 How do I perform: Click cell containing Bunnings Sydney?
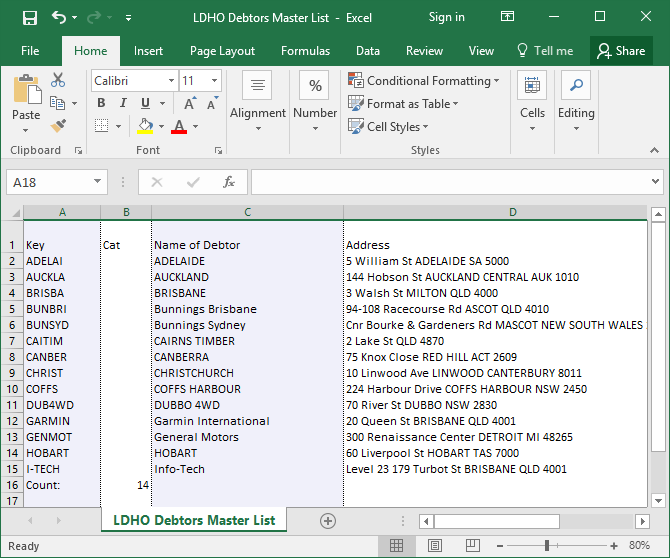[247, 325]
